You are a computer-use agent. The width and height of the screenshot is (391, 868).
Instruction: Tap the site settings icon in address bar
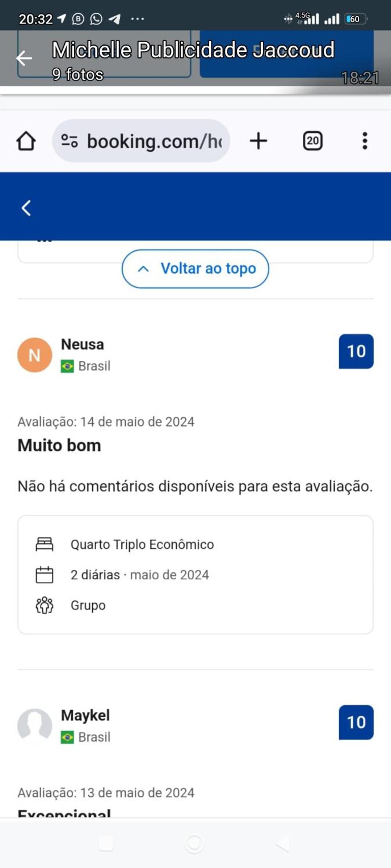coord(69,141)
